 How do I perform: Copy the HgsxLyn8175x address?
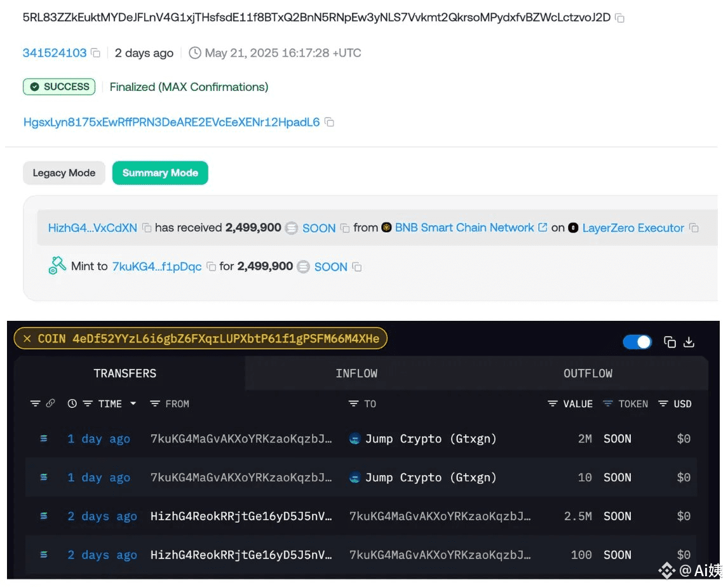tap(329, 122)
